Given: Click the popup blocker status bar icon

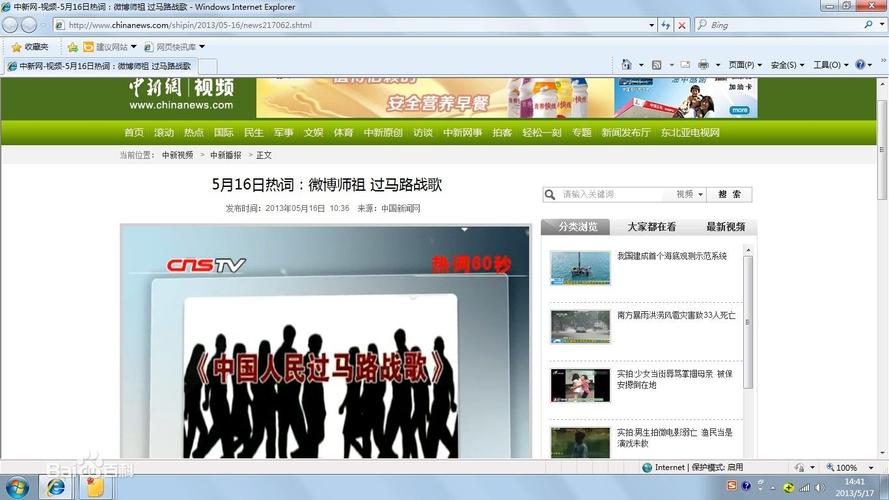Looking at the screenshot, I should pyautogui.click(x=799, y=468).
